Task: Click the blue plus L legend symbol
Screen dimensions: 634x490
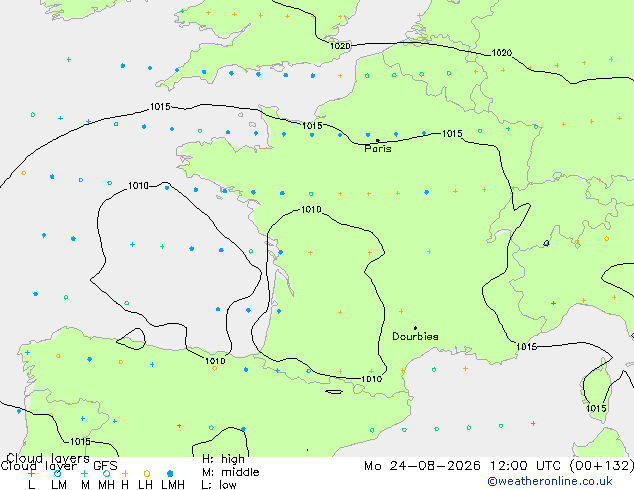Action: [32, 473]
